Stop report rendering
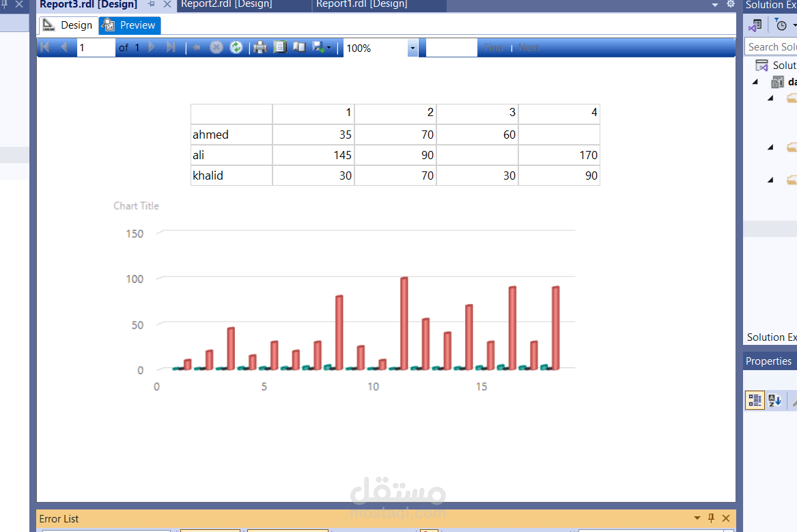This screenshot has width=797, height=532. [x=216, y=48]
